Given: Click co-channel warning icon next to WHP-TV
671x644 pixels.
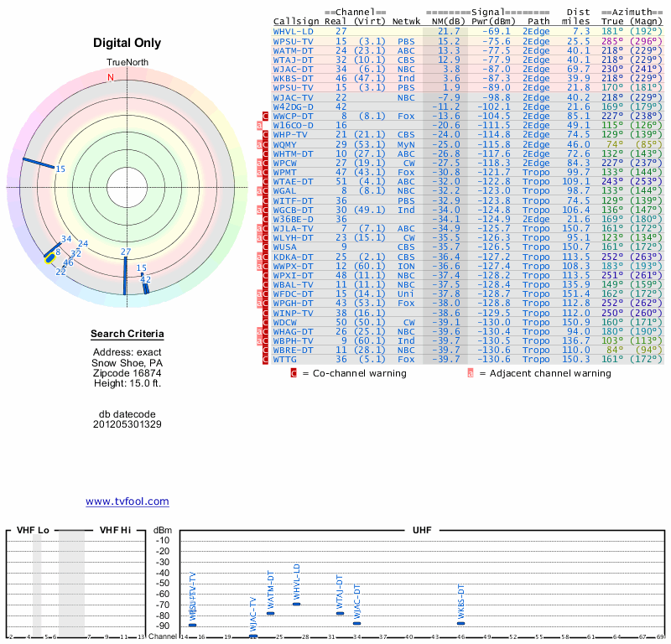Looking at the screenshot, I should point(266,135).
